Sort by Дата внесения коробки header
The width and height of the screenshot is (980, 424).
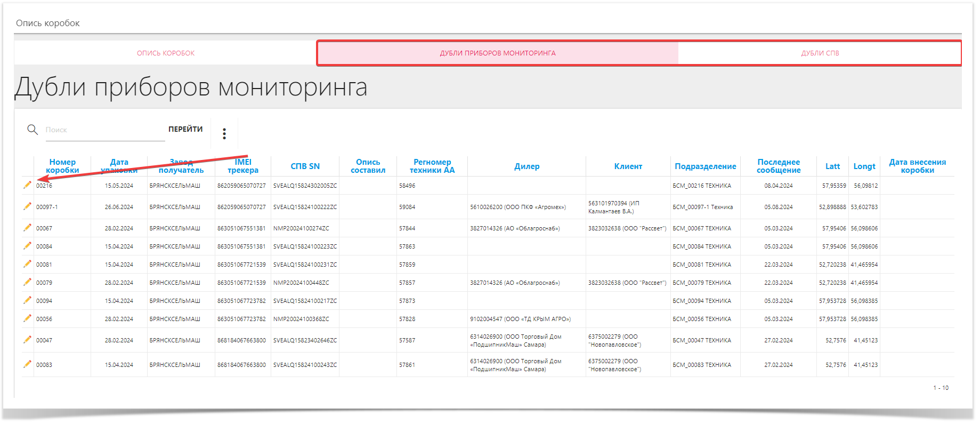click(x=917, y=166)
